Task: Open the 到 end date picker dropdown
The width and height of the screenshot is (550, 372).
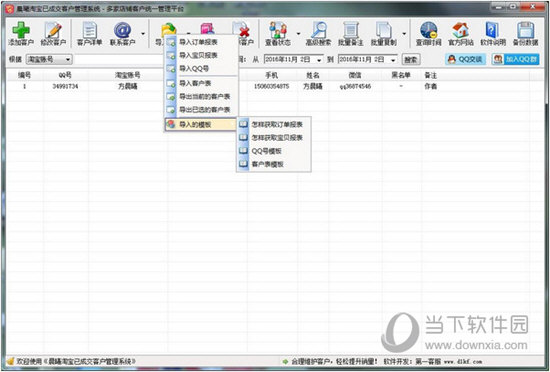Action: [x=393, y=60]
